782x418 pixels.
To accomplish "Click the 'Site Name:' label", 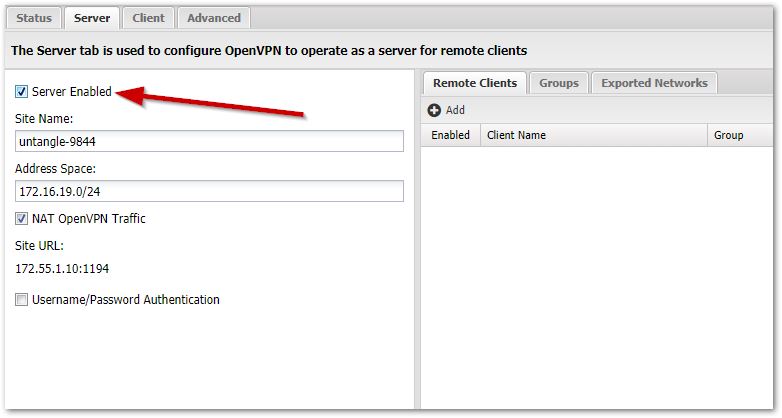I will click(44, 119).
